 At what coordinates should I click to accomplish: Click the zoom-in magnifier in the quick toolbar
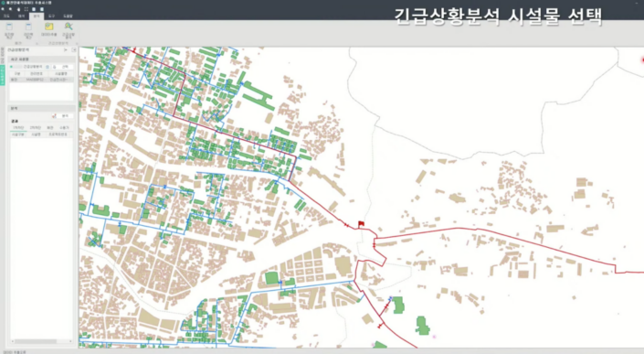pos(3,9)
